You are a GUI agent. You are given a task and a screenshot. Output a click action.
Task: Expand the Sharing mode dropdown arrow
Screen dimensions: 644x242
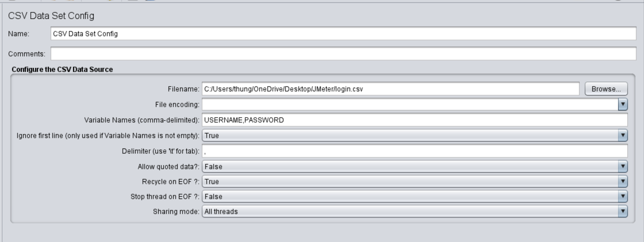(x=623, y=211)
